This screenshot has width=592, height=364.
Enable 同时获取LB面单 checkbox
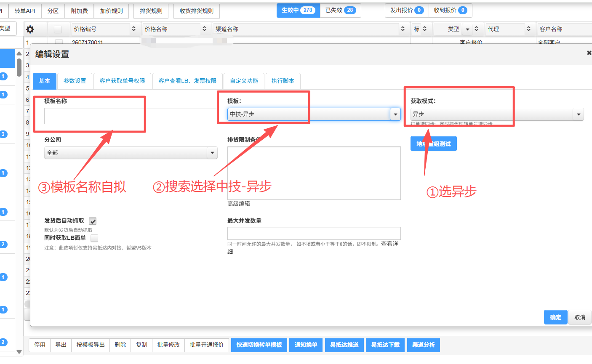(x=94, y=238)
